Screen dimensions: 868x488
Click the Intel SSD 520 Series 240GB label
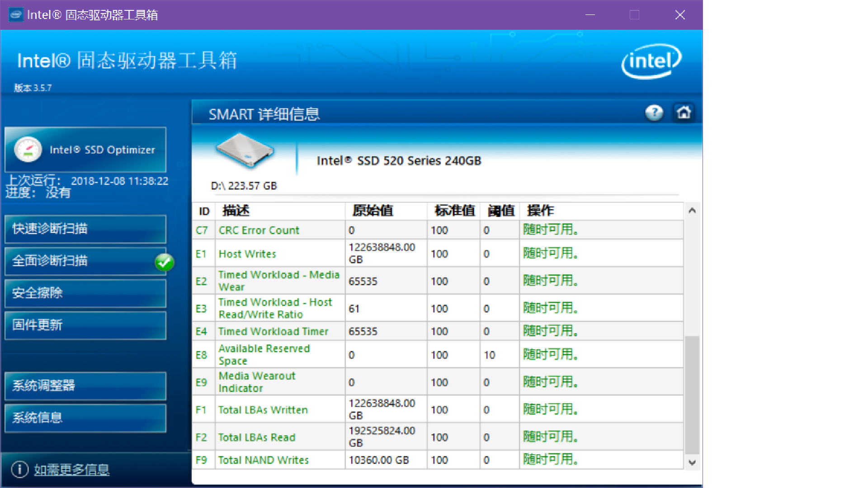(399, 161)
